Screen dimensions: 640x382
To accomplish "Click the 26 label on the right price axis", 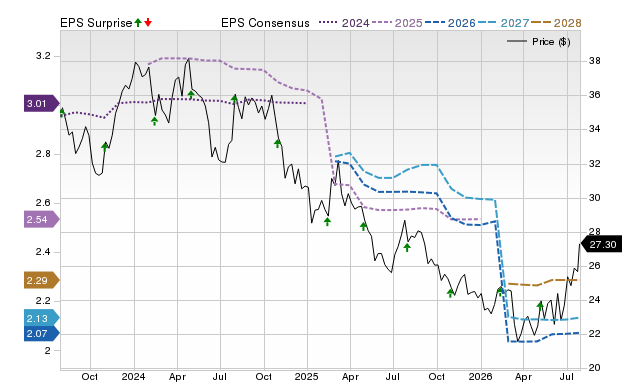I will [595, 266].
